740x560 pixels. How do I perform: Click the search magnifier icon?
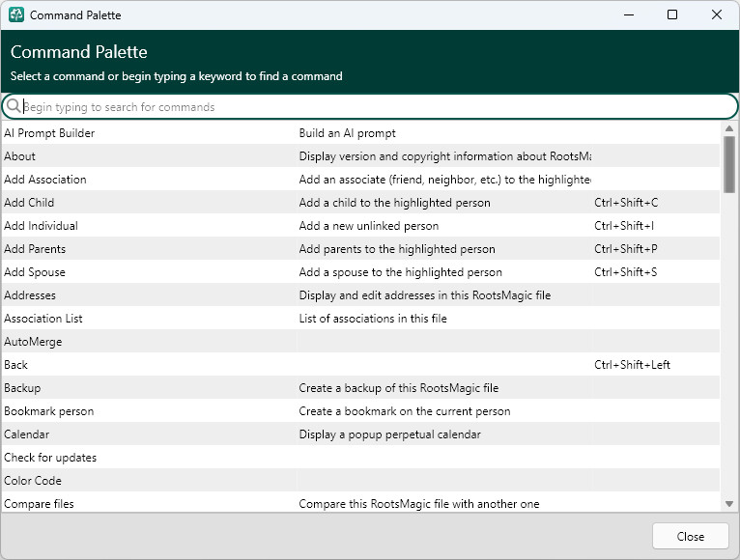14,105
